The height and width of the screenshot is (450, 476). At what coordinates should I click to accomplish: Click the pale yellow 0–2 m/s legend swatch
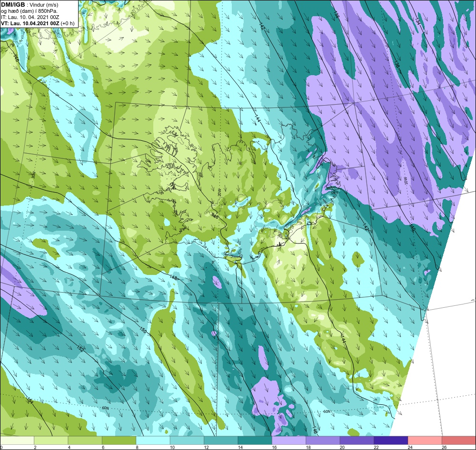pos(17,440)
